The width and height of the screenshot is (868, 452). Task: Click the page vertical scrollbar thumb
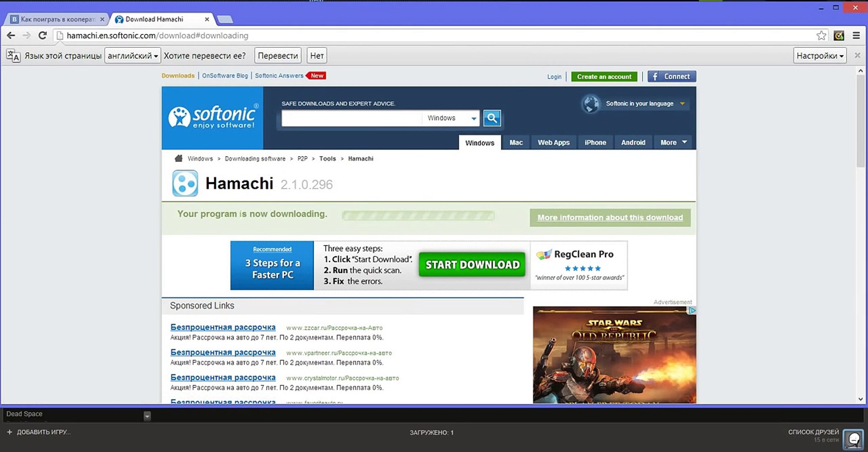tap(860, 122)
